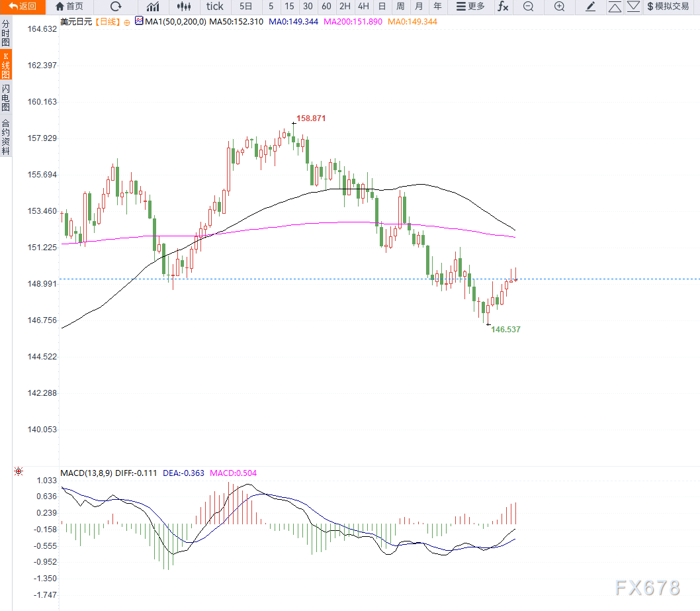
Task: Click the MA50:152.310 value
Action: tap(236, 21)
